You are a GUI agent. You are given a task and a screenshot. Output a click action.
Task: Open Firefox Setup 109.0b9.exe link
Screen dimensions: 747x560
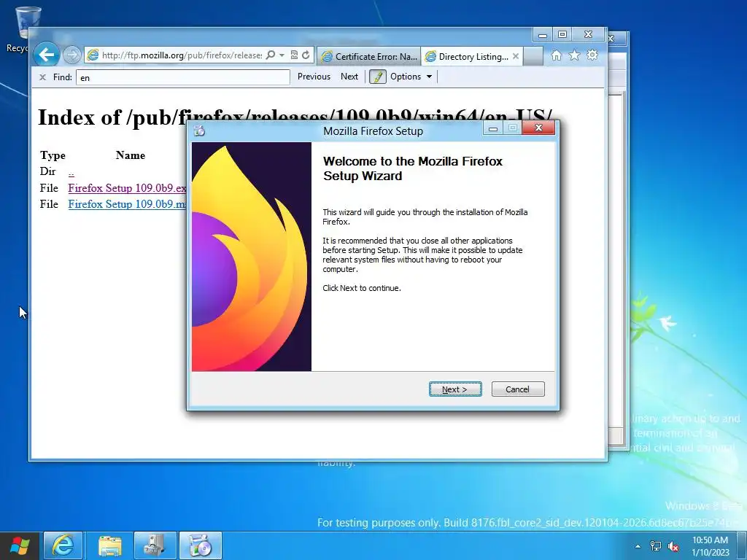127,188
